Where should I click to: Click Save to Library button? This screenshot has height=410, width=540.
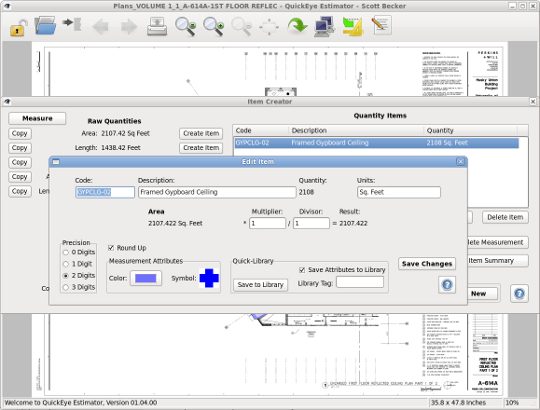point(260,285)
